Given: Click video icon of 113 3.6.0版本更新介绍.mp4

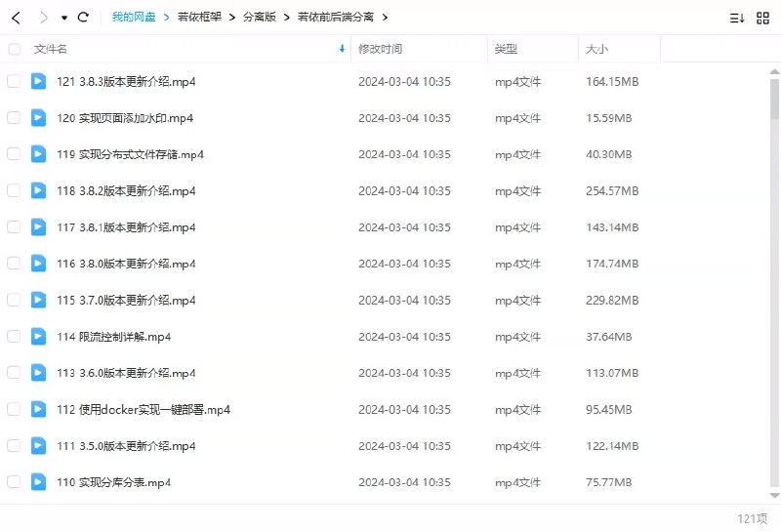Looking at the screenshot, I should click(x=38, y=373).
